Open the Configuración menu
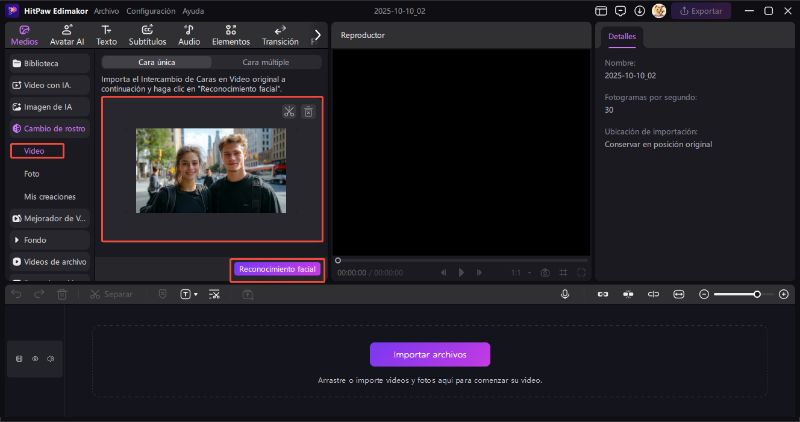Screen dimensions: 800x422 point(150,11)
